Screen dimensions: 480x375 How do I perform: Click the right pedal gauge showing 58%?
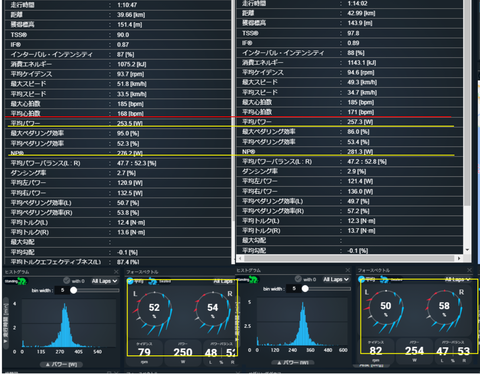click(444, 308)
